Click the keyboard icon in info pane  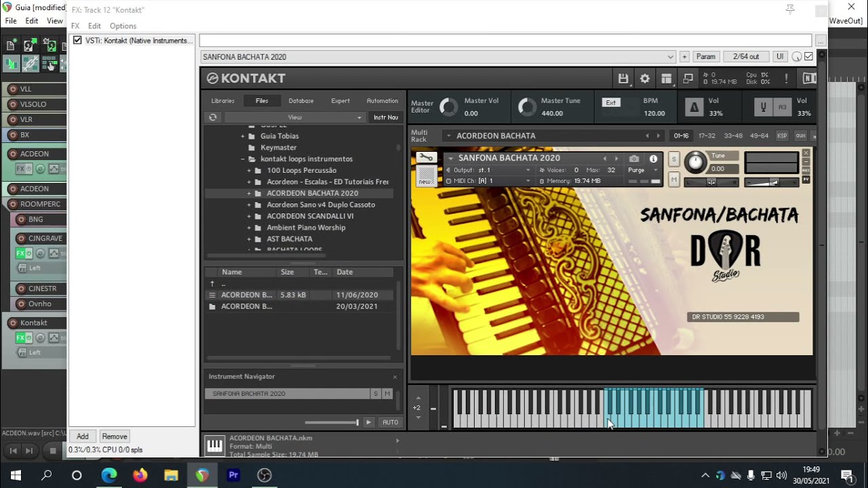214,445
